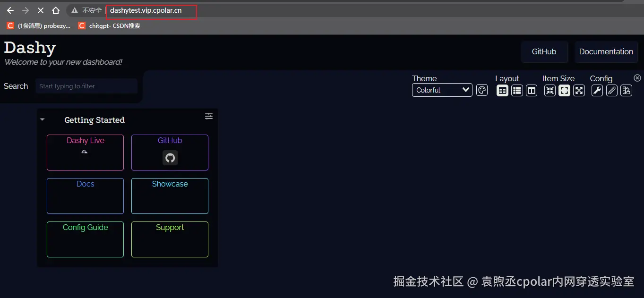This screenshot has height=298, width=644.
Task: Click the address bar URL dashytest.vip.cpolar.cn
Action: pyautogui.click(x=146, y=10)
